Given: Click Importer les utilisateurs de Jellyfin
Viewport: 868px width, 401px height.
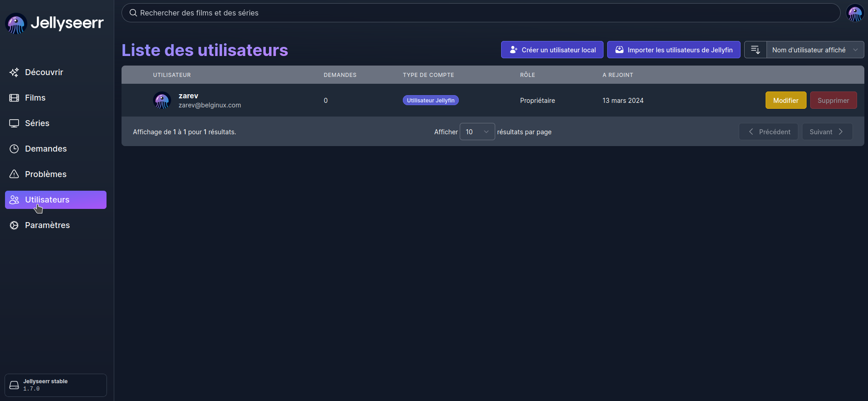Looking at the screenshot, I should 674,50.
